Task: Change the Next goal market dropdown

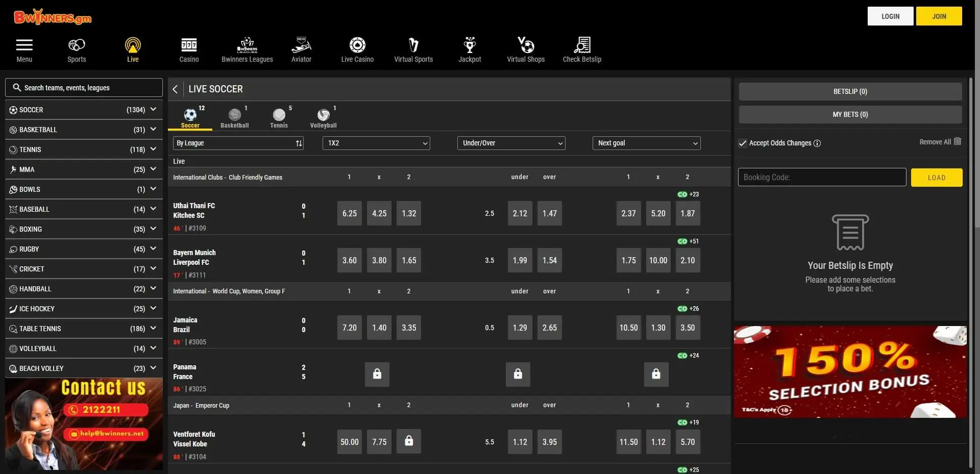Action: pyautogui.click(x=646, y=143)
